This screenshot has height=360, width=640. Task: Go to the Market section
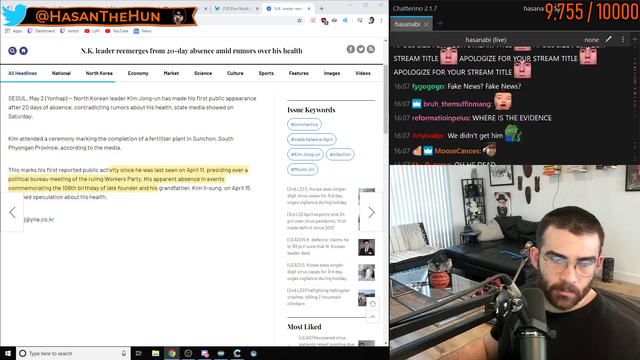171,73
